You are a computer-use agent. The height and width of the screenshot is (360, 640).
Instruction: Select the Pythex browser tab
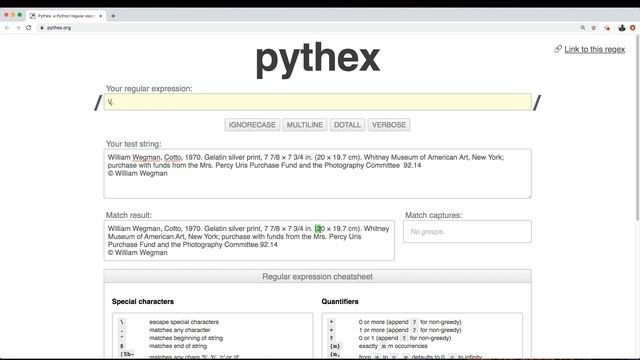coord(66,16)
